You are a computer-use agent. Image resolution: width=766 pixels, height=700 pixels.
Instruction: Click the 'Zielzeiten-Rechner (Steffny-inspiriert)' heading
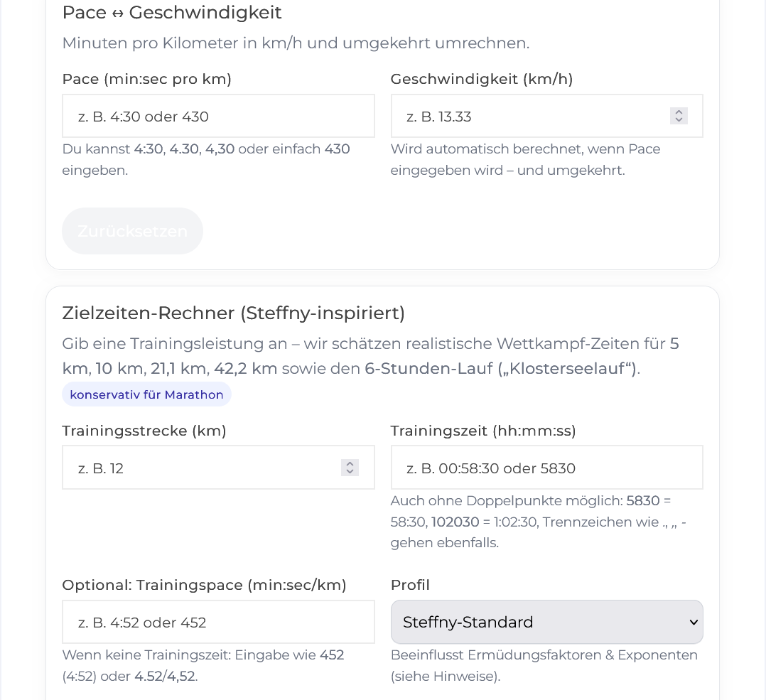234,313
